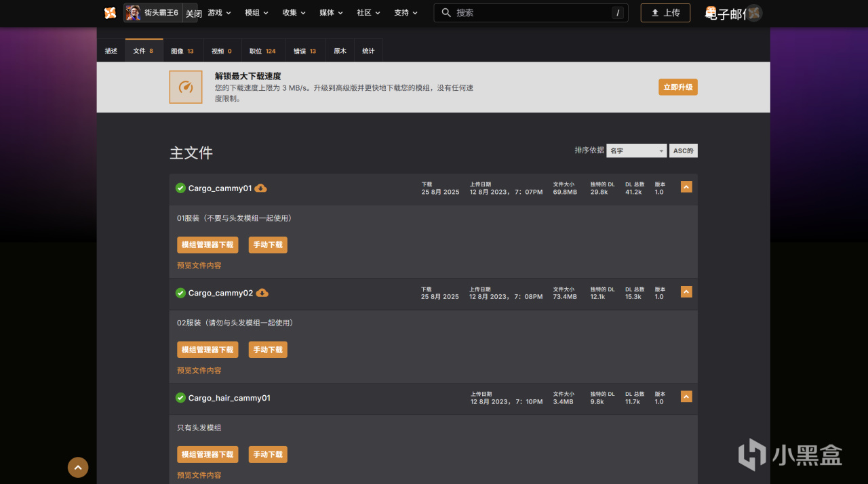Click 手动下载 for Cargo_hair_cammy01

coord(268,454)
